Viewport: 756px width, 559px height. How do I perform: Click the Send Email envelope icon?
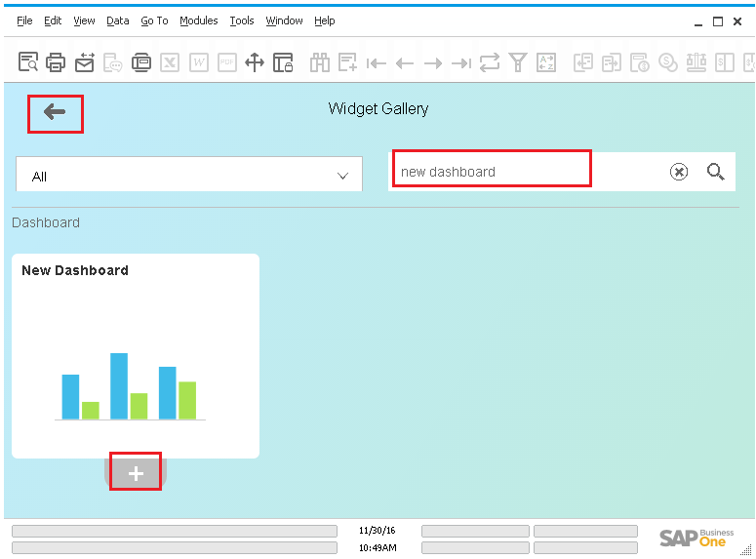click(x=84, y=62)
